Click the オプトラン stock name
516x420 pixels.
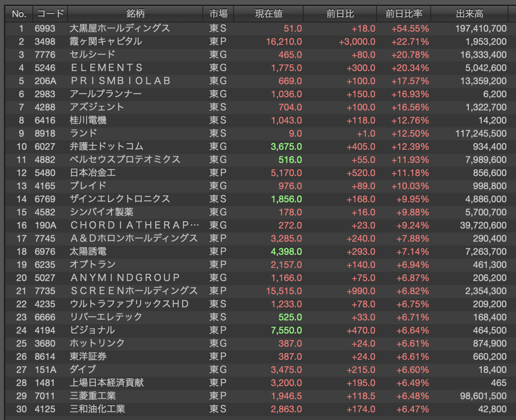click(x=92, y=264)
